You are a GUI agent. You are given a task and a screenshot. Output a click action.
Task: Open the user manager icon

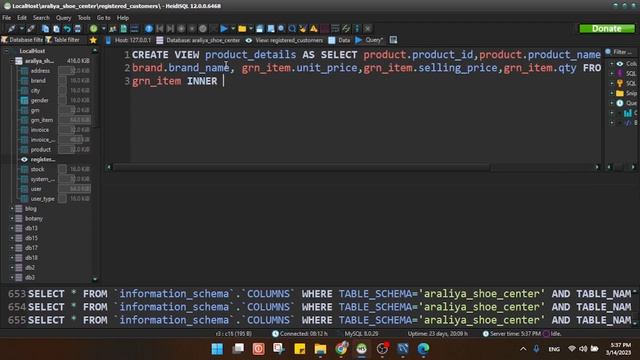[113, 29]
